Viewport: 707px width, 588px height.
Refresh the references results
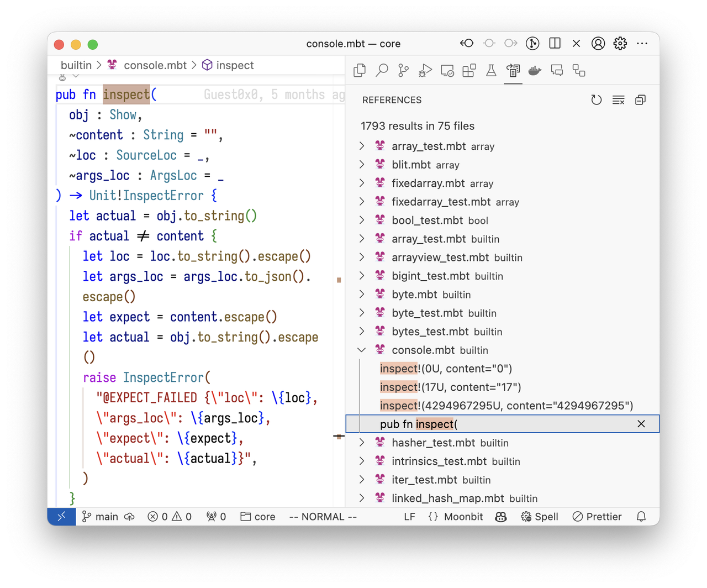pyautogui.click(x=596, y=100)
